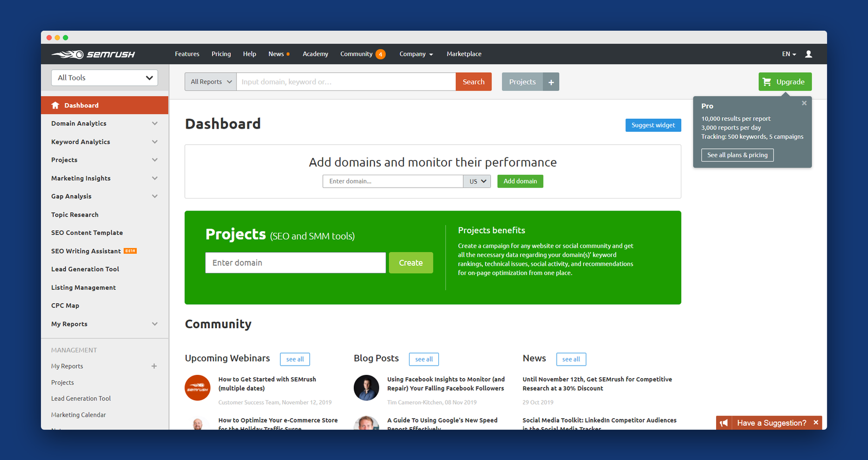Viewport: 868px width, 460px height.
Task: Open the Company menu dropdown
Action: tap(416, 54)
